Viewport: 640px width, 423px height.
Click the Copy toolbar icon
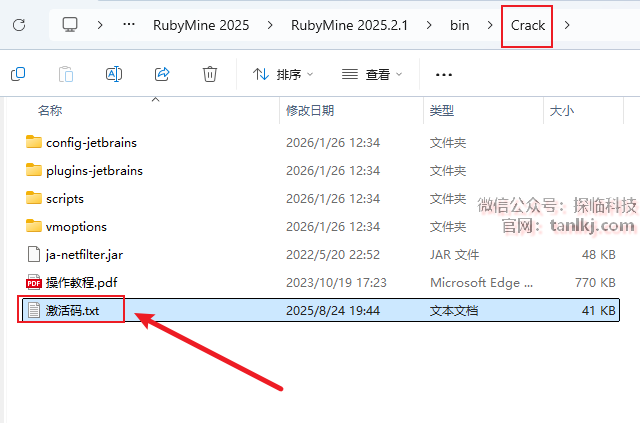(x=18, y=74)
